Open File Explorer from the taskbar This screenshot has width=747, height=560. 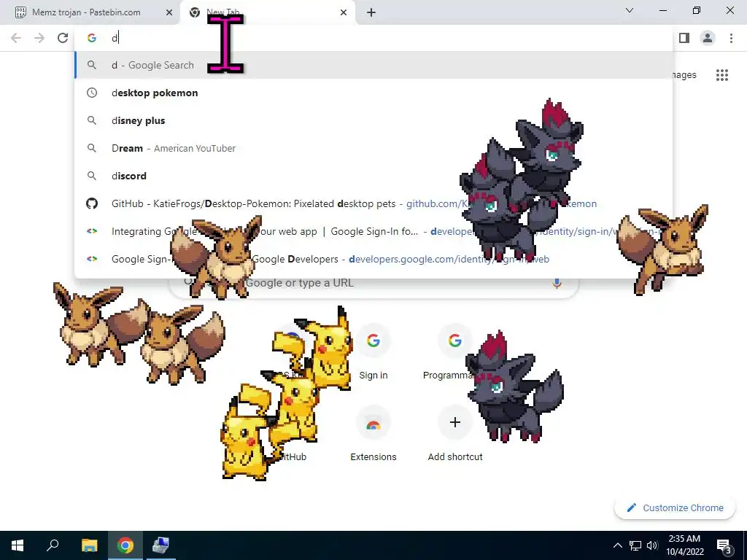click(x=90, y=545)
